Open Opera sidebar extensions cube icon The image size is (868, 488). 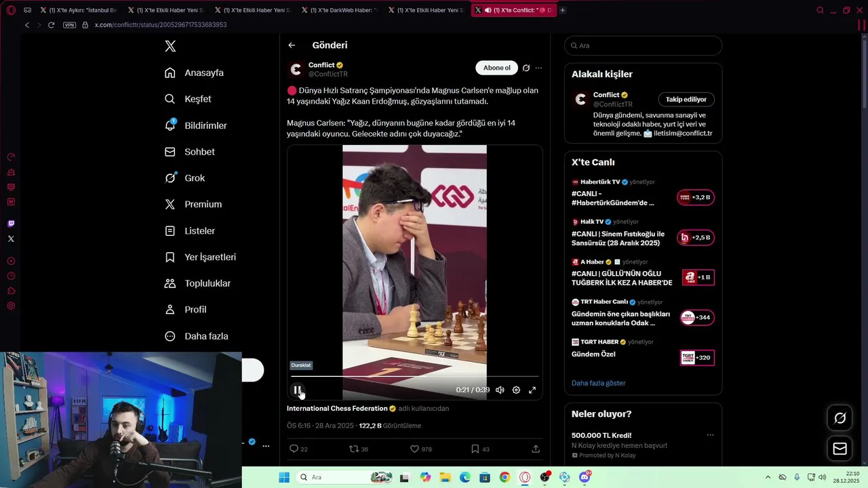click(x=11, y=291)
